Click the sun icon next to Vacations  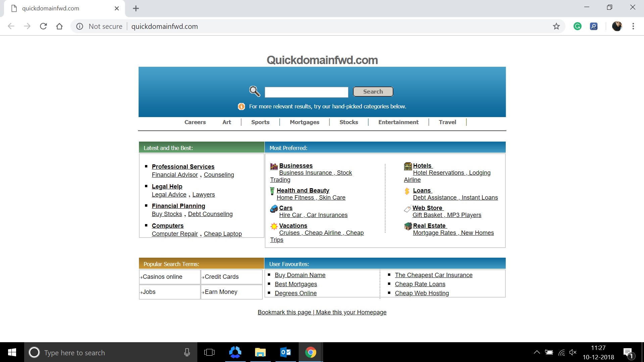274,226
